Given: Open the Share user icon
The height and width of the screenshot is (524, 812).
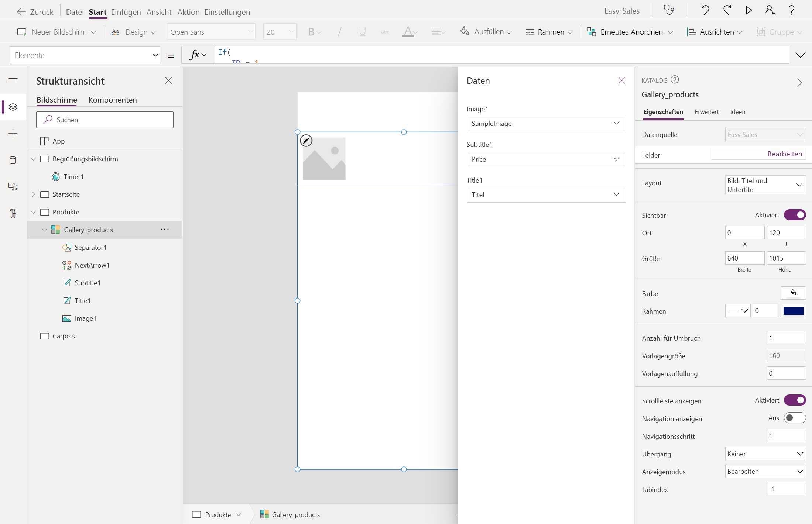Looking at the screenshot, I should click(x=770, y=10).
